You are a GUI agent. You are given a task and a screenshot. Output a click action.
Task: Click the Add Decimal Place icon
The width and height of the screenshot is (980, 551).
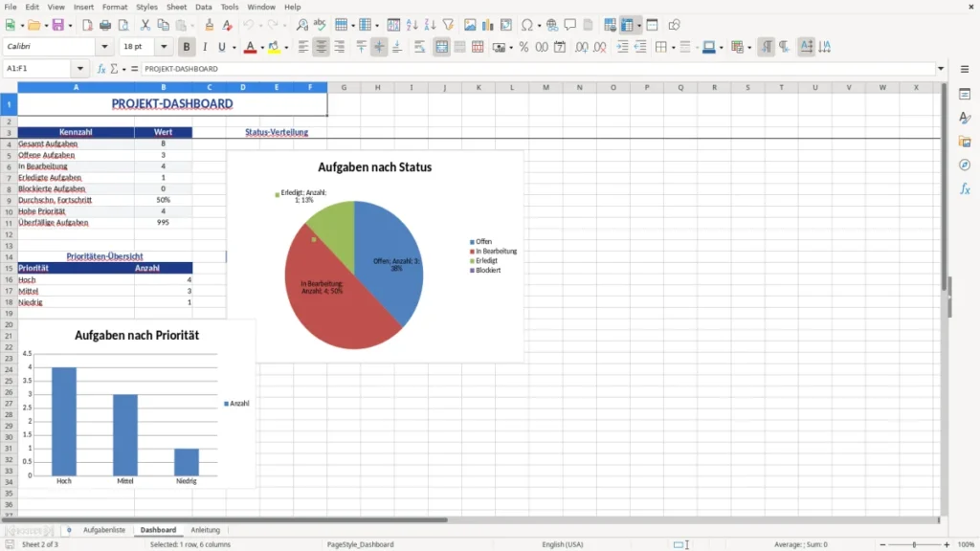581,47
